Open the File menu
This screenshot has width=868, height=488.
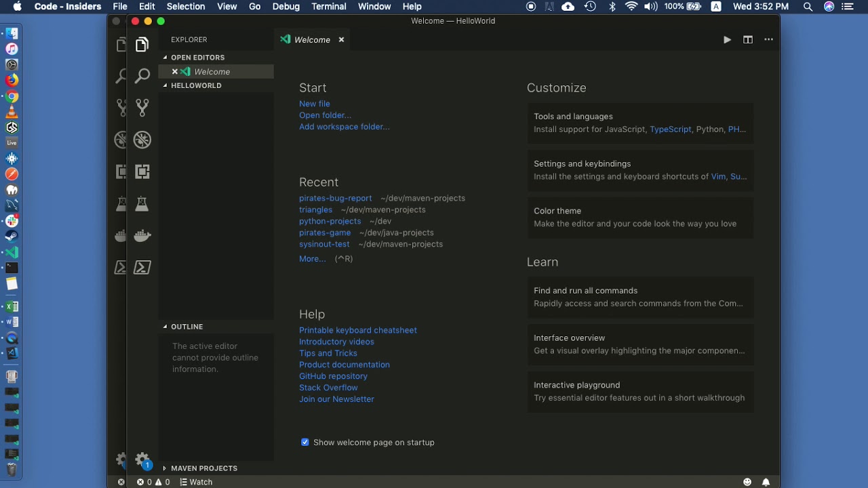[x=120, y=7]
